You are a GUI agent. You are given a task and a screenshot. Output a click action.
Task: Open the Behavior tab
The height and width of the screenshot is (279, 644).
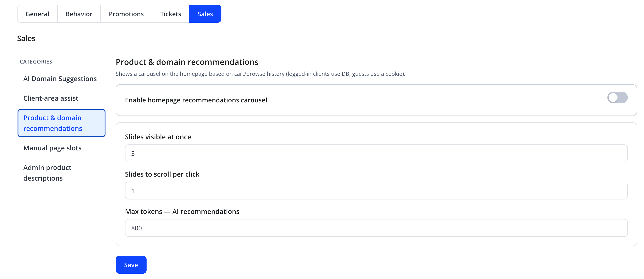[79, 14]
